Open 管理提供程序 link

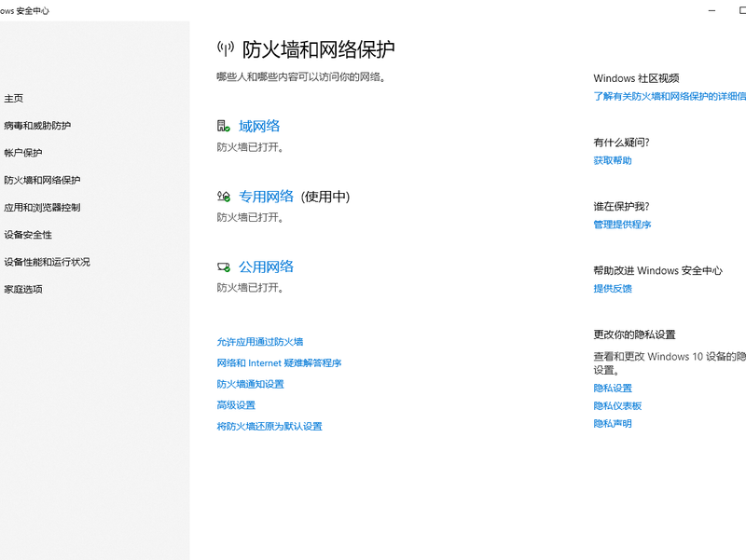[622, 225]
